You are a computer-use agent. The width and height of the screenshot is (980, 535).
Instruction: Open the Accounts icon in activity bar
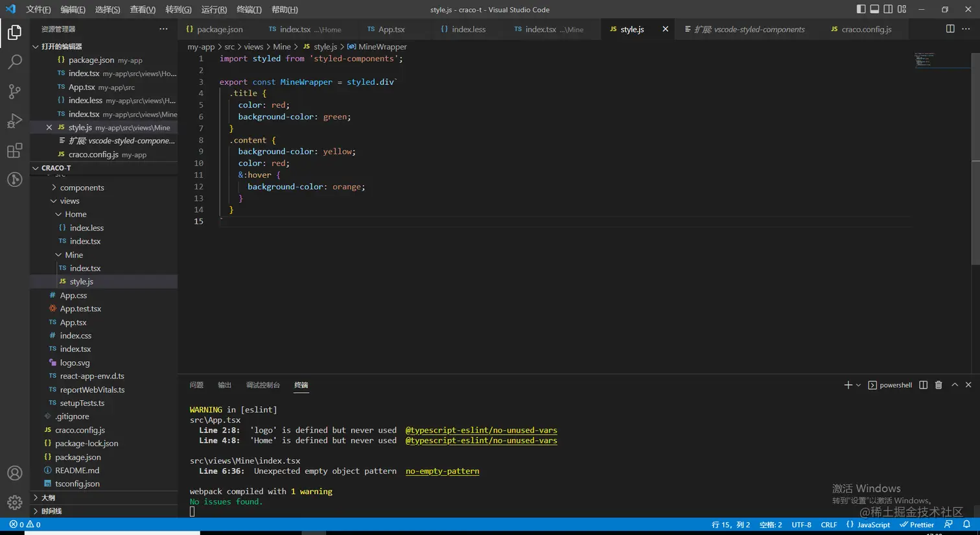tap(14, 473)
